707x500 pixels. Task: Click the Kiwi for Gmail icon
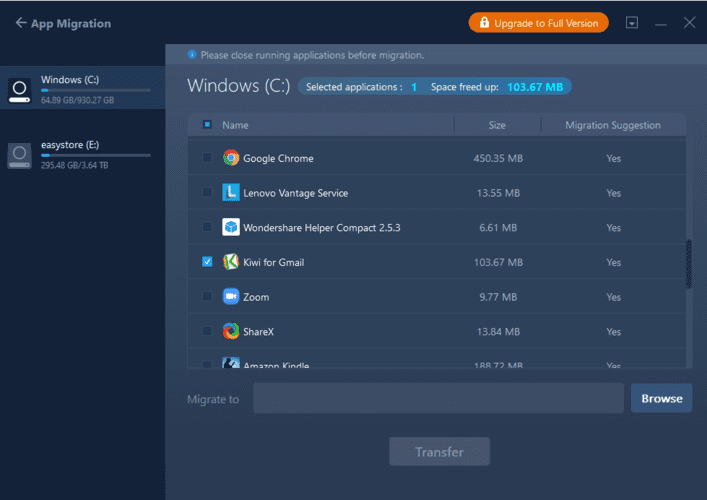(231, 262)
